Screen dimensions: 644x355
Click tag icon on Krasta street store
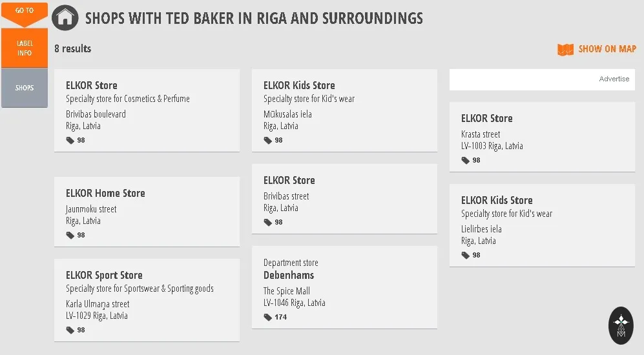point(465,160)
